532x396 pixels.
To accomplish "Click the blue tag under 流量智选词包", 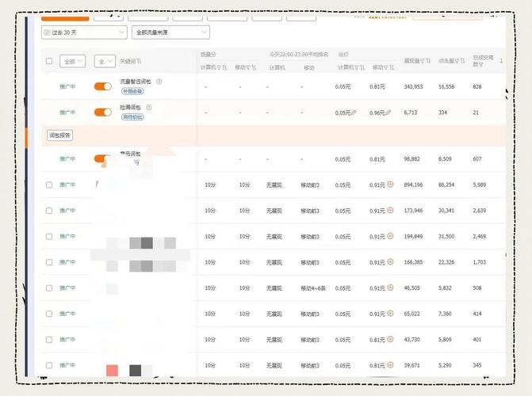I will pyautogui.click(x=132, y=91).
